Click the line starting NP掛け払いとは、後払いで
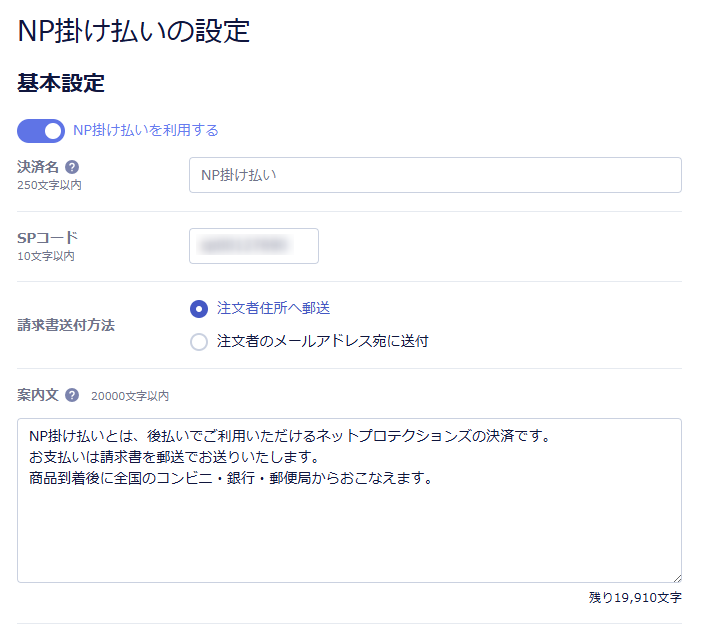 (290, 436)
